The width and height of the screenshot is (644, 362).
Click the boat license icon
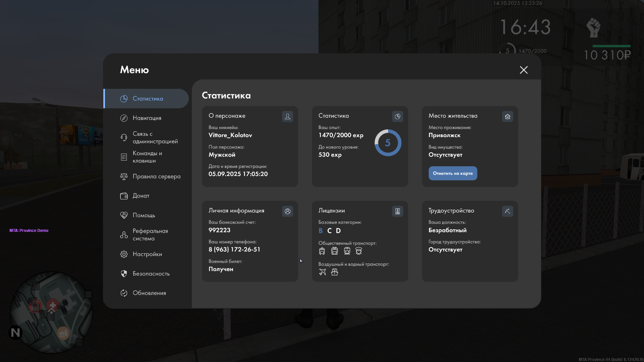click(334, 272)
